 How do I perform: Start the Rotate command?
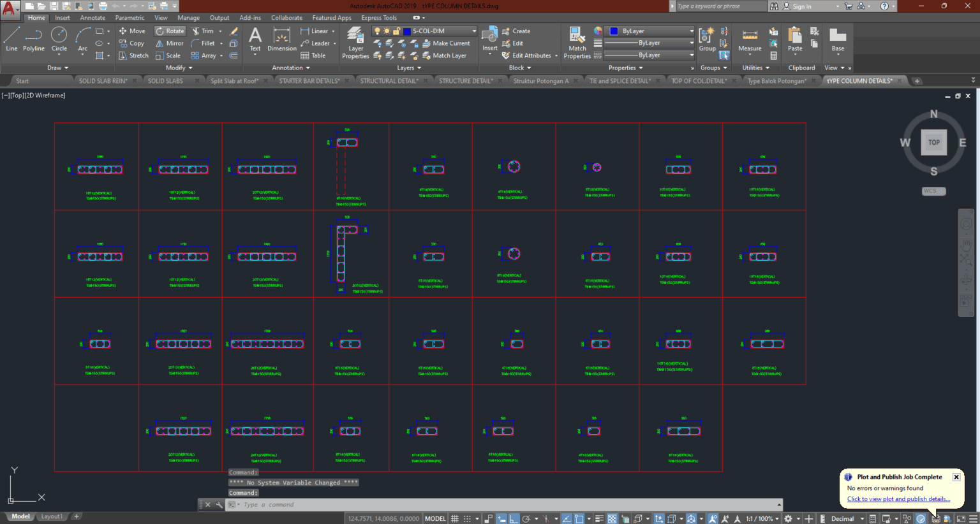(170, 31)
